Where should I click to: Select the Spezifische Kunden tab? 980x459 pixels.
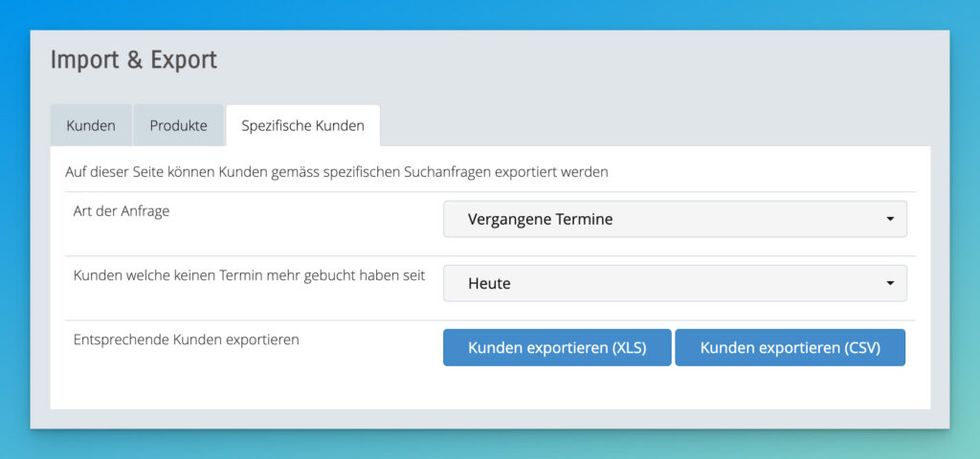pyautogui.click(x=302, y=125)
